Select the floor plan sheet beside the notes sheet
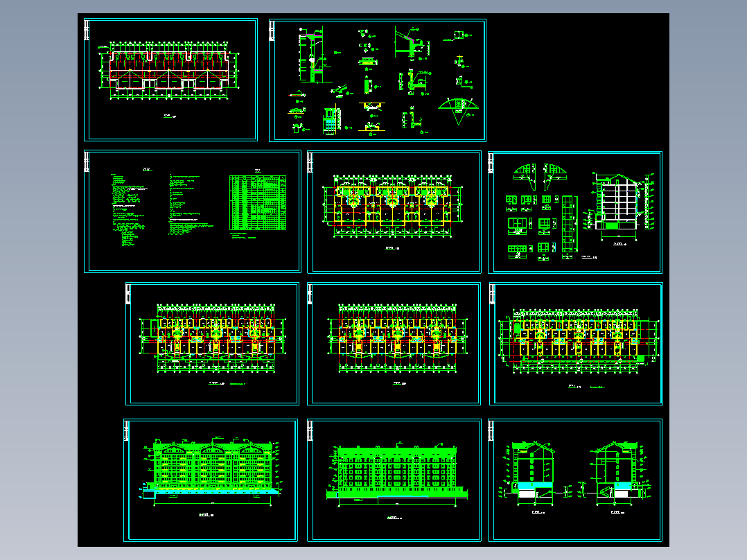The image size is (747, 560). click(394, 212)
